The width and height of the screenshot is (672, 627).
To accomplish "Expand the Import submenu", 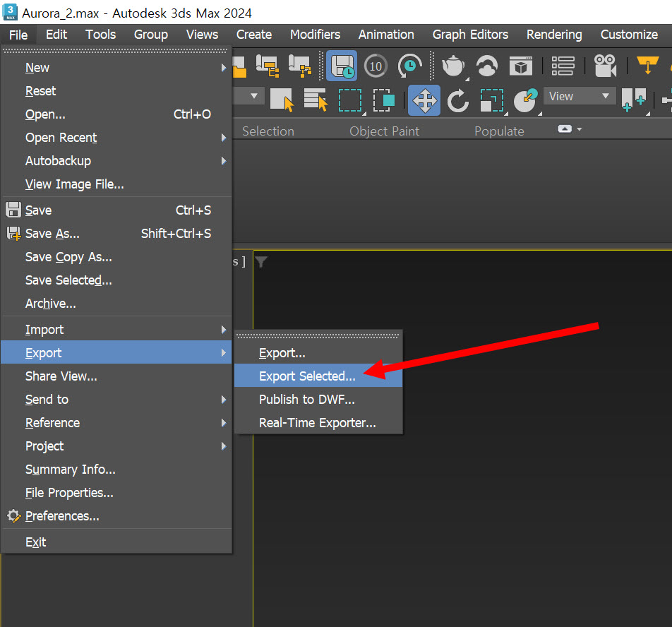I will pos(116,330).
